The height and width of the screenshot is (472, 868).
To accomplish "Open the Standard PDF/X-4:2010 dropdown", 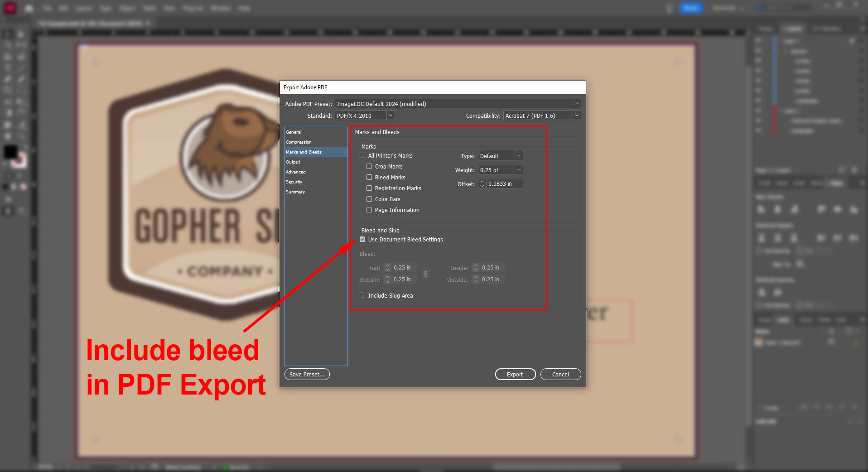I will coord(365,116).
